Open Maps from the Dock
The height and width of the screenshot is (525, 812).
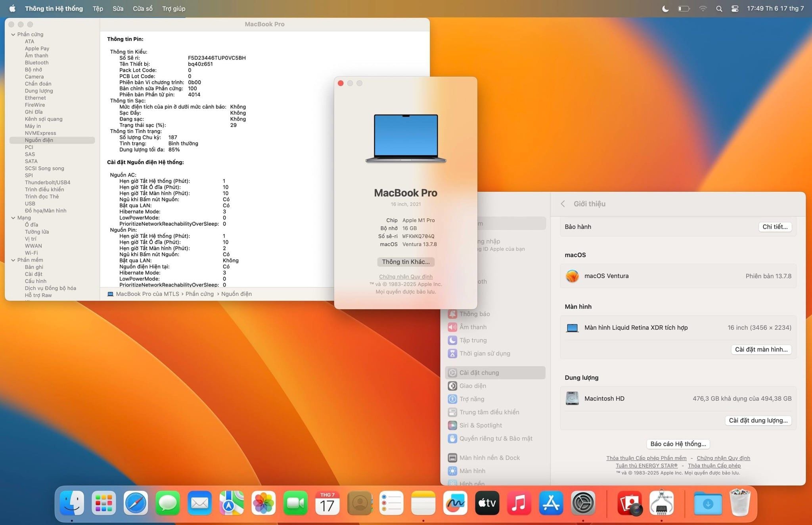(x=232, y=503)
